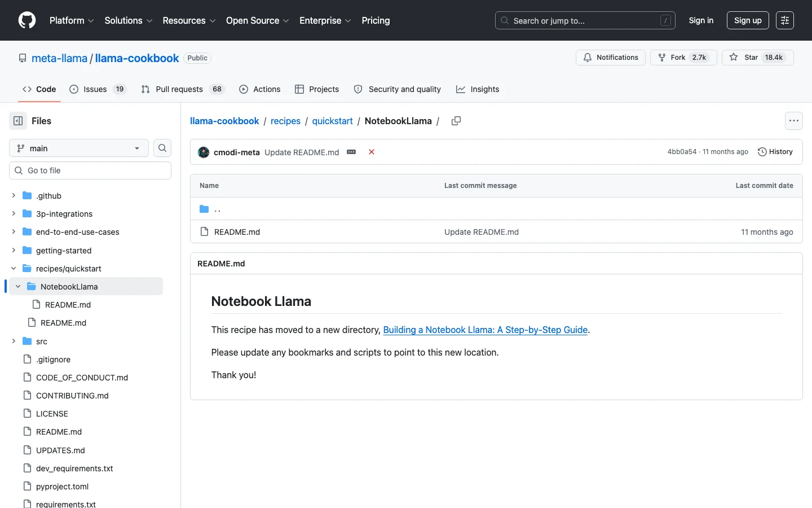This screenshot has width=812, height=508.
Task: Open dev_requirements.txt in the file tree
Action: [x=74, y=468]
